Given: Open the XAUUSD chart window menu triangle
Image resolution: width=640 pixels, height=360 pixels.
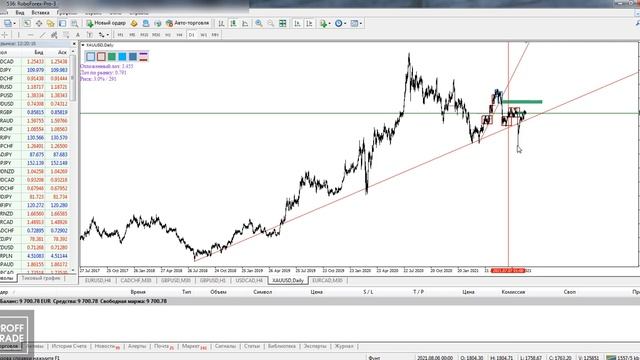Looking at the screenshot, I should 83,45.
